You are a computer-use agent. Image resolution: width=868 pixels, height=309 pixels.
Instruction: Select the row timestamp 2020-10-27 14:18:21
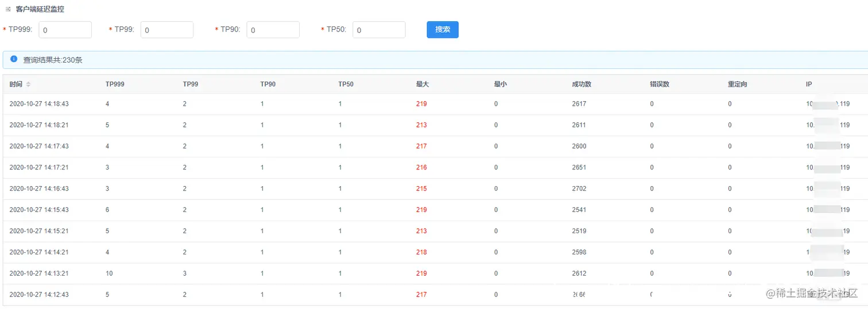(x=39, y=125)
